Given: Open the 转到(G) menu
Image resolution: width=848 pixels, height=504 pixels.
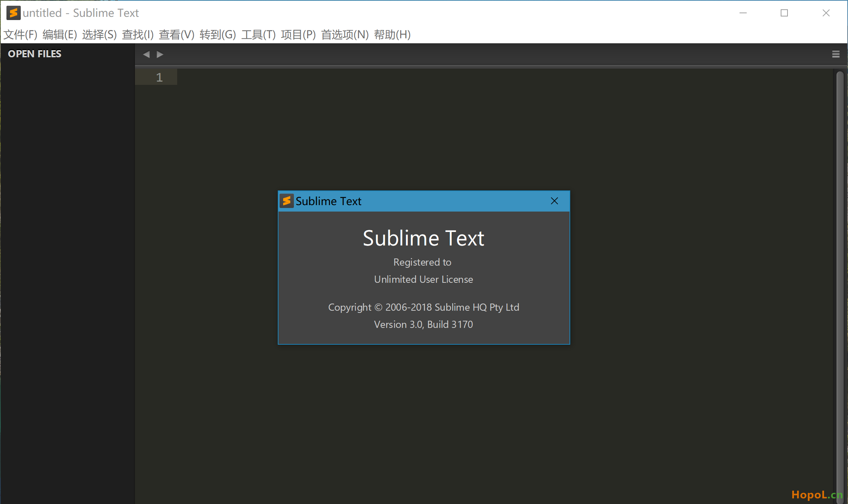Looking at the screenshot, I should [x=218, y=35].
